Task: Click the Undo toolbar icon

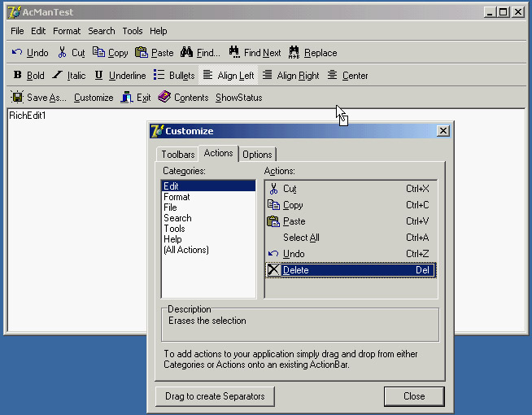Action: point(17,53)
